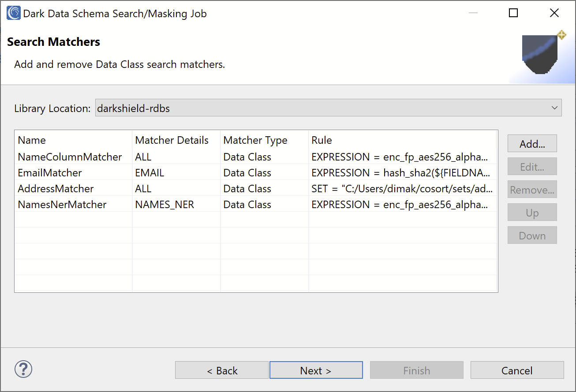Viewport: 576px width, 392px height.
Task: Click the help question mark icon
Action: pos(23,369)
